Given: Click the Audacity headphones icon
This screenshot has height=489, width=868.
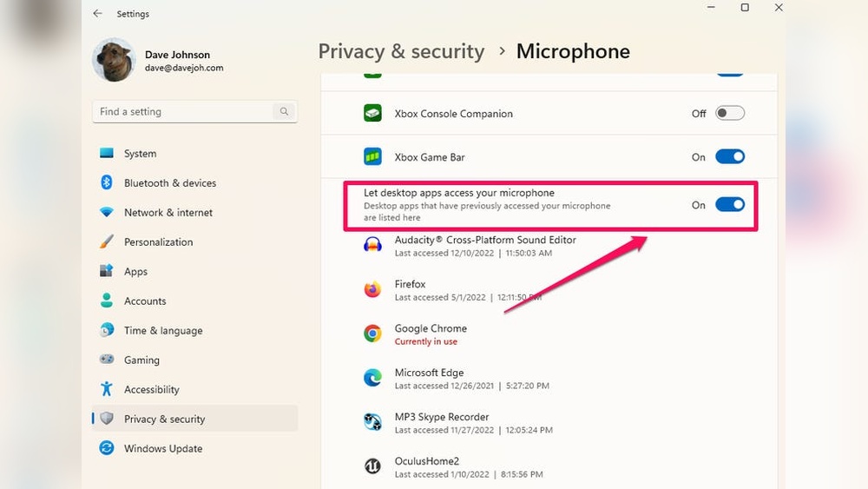Looking at the screenshot, I should click(x=372, y=245).
